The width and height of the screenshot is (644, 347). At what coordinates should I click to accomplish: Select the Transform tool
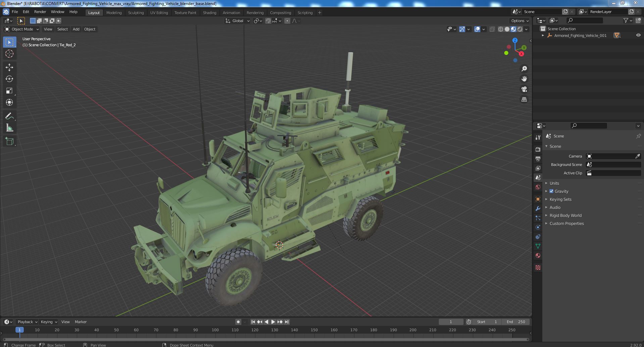[x=9, y=102]
